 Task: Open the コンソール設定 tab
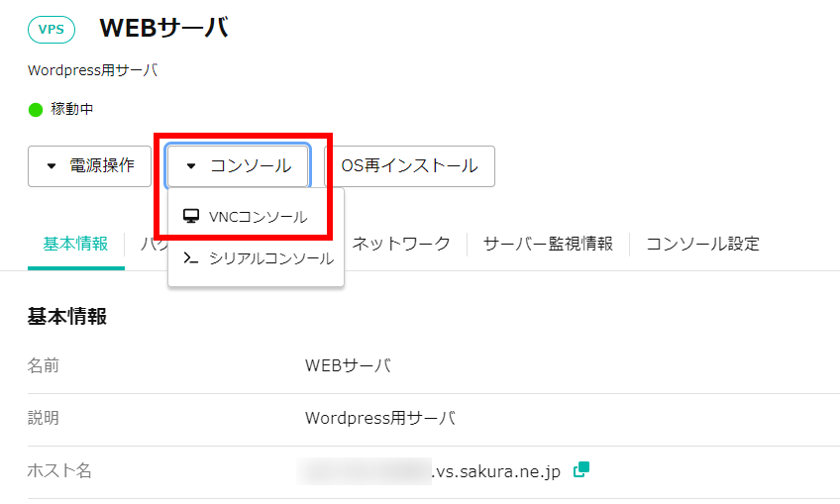[x=702, y=244]
